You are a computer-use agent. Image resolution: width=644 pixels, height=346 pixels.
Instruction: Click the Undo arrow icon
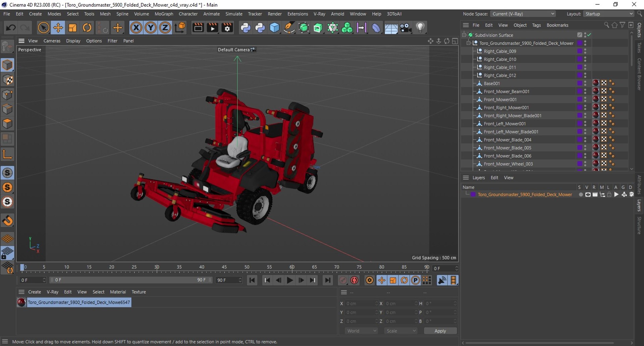pos(11,27)
